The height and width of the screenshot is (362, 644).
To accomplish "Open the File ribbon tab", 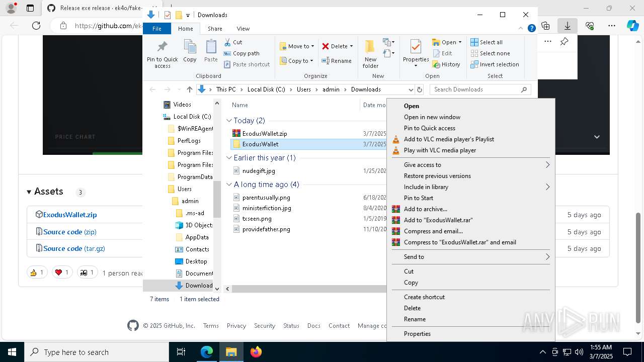I will (157, 29).
